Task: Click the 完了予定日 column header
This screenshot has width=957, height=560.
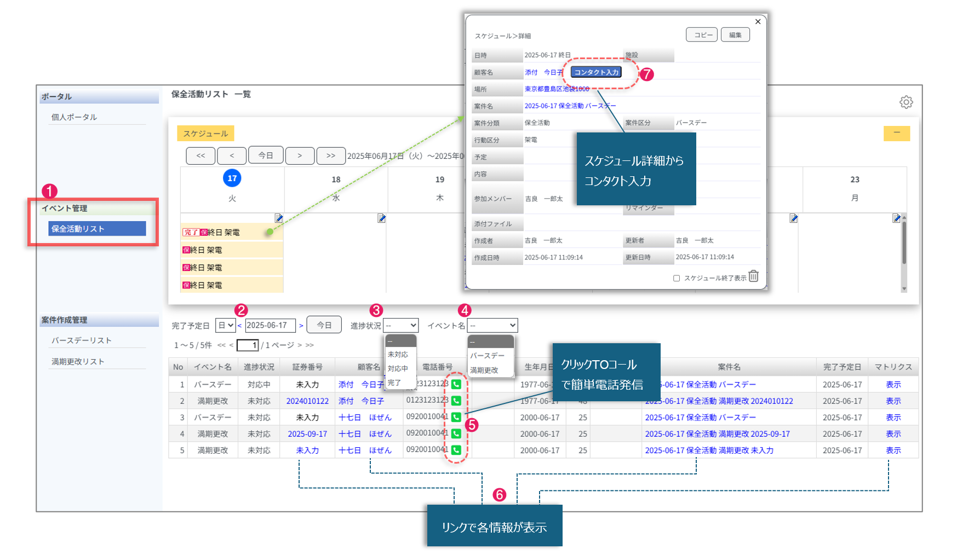Action: [x=842, y=367]
